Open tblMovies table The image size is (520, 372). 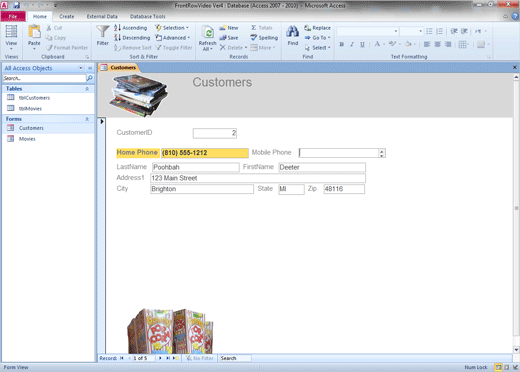(x=30, y=108)
